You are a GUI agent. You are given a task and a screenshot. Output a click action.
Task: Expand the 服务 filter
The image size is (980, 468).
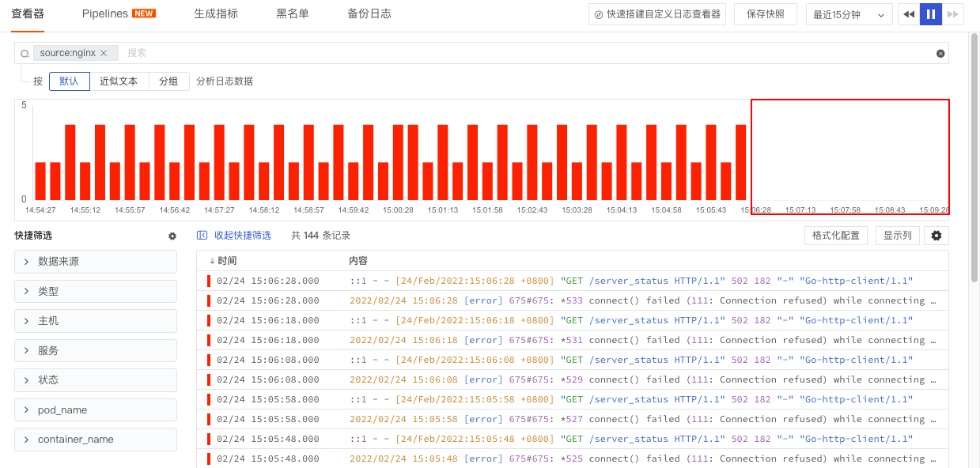(96, 350)
